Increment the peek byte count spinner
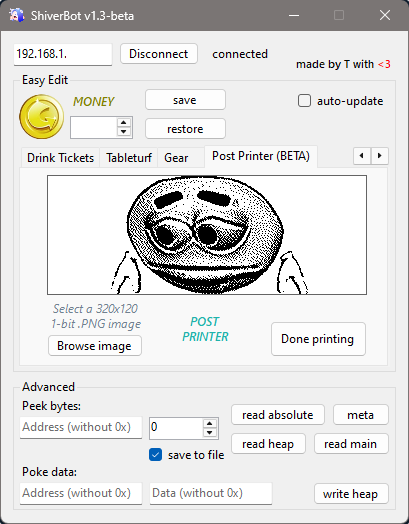The height and width of the screenshot is (524, 409). [x=210, y=423]
